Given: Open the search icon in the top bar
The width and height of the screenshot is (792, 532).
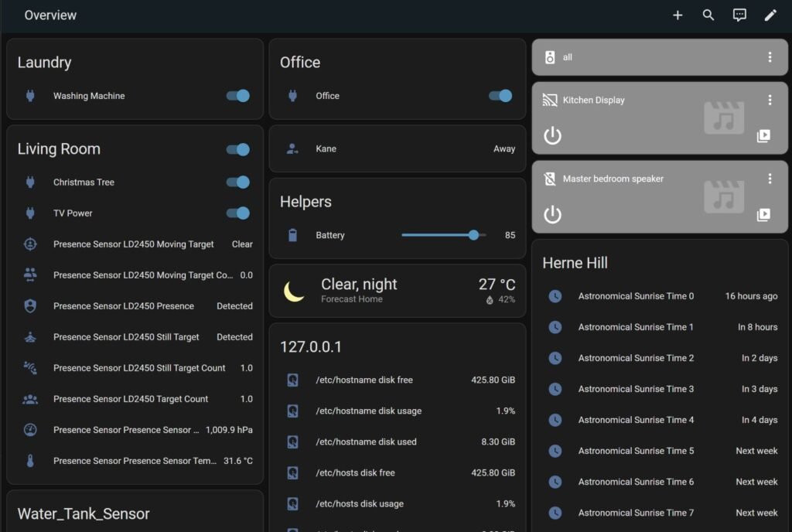Looking at the screenshot, I should (x=708, y=15).
